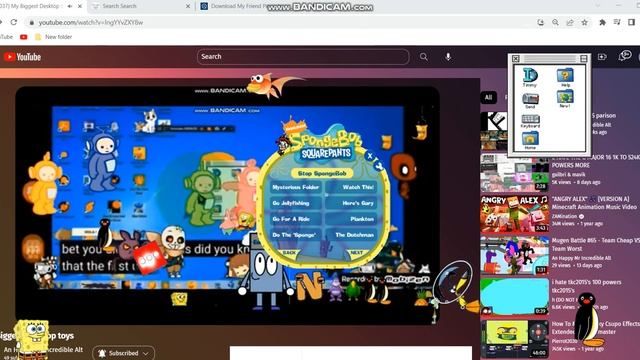Open the browser Extensions puzzle icon

click(x=602, y=22)
